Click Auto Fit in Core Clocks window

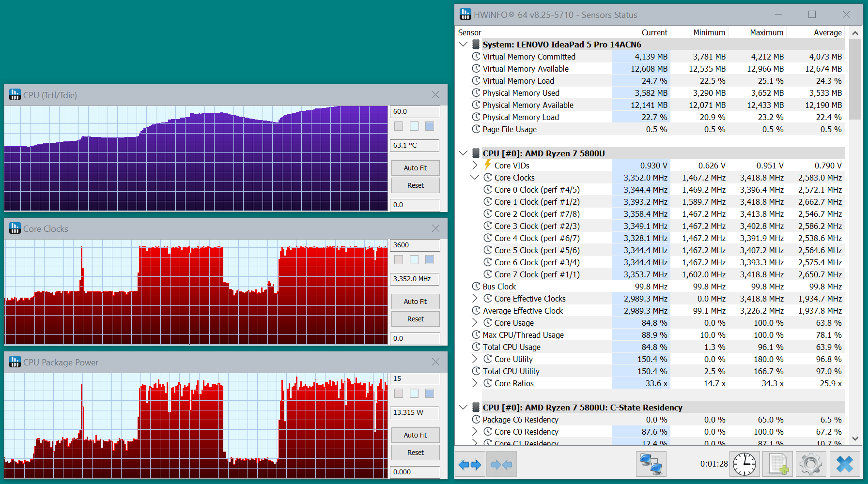coord(415,302)
